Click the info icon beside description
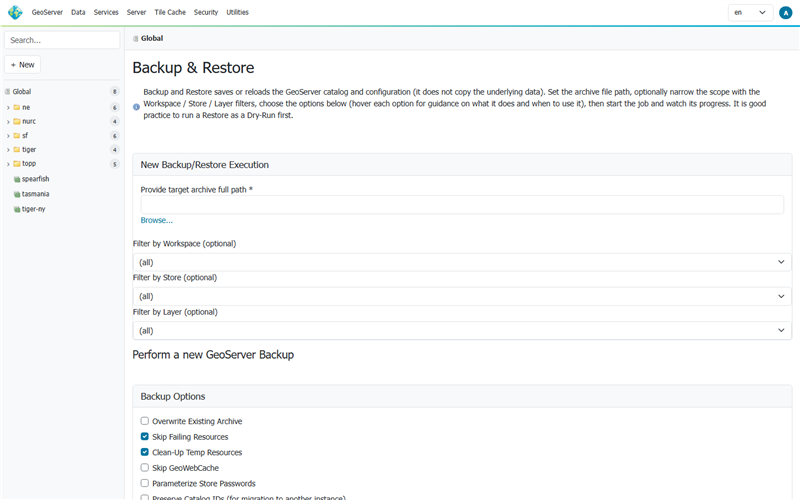800x500 pixels. [136, 107]
